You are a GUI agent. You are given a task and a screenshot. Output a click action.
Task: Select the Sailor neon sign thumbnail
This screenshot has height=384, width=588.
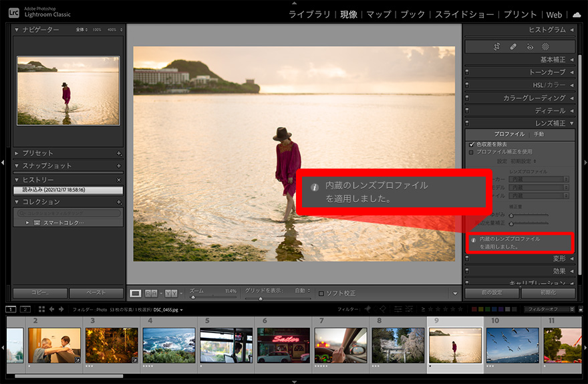[x=283, y=345]
